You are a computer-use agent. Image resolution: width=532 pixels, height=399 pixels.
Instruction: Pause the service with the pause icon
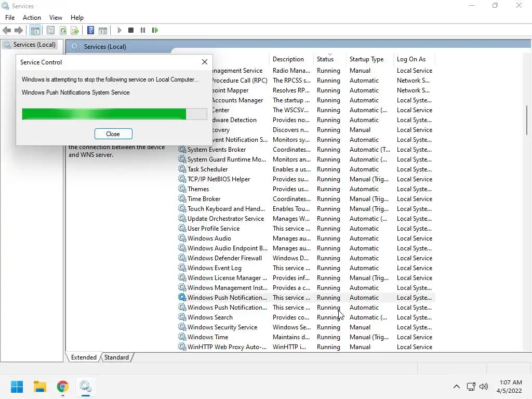[x=143, y=30]
